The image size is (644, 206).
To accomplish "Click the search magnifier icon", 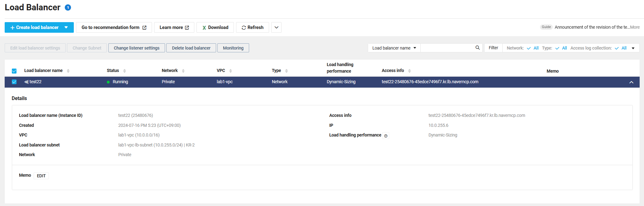I will point(477,48).
